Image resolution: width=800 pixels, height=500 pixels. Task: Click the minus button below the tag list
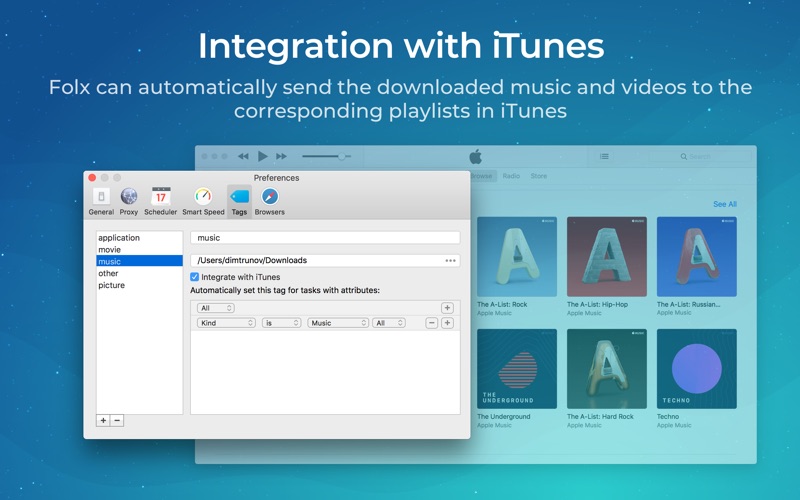click(x=117, y=421)
